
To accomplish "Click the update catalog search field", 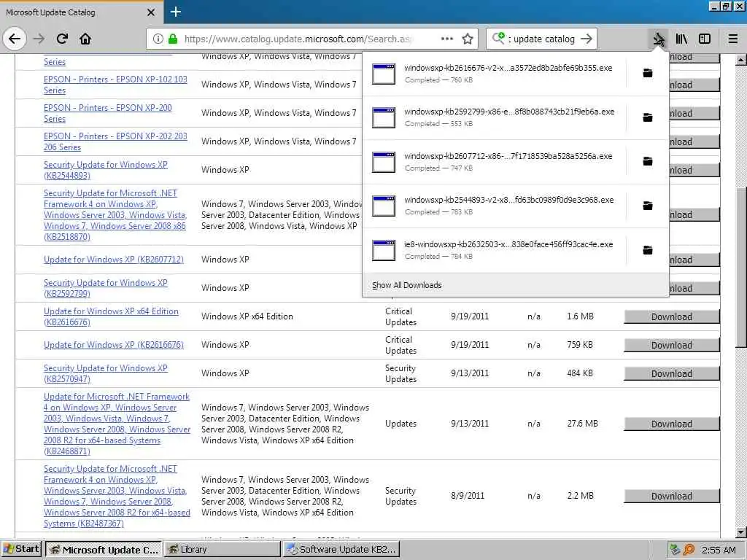I will [x=543, y=39].
